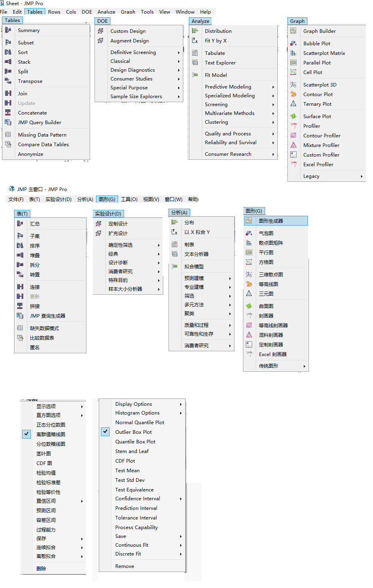Screen dimensions: 373x588
Task: Expand the Definitive Screening submenu arrow
Action: [x=179, y=52]
